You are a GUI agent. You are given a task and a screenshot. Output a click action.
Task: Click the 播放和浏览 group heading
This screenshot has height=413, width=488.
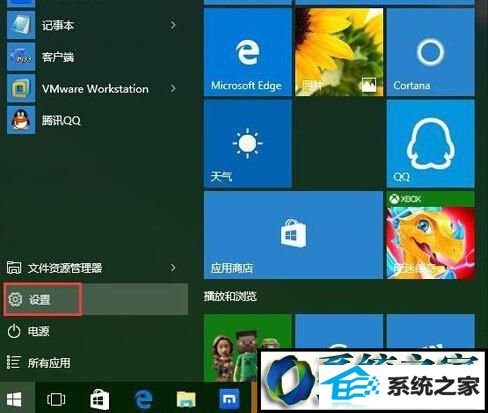pos(230,296)
